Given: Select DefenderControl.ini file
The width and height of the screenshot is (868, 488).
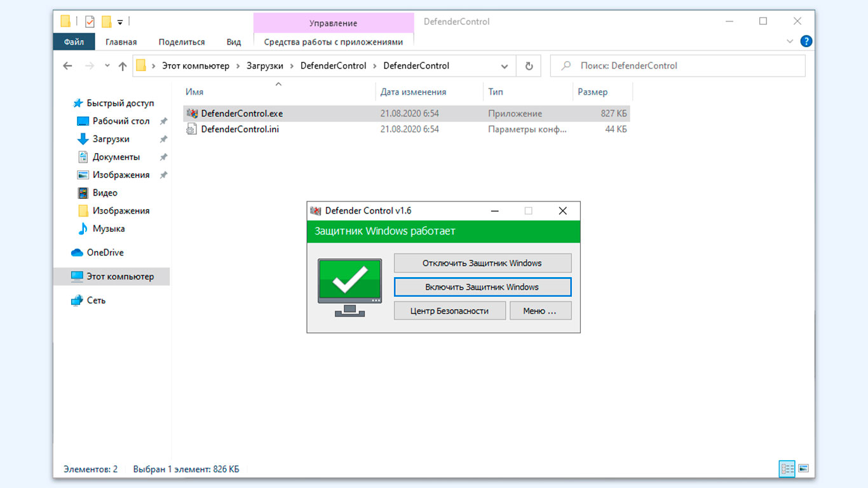Looking at the screenshot, I should point(407,129).
